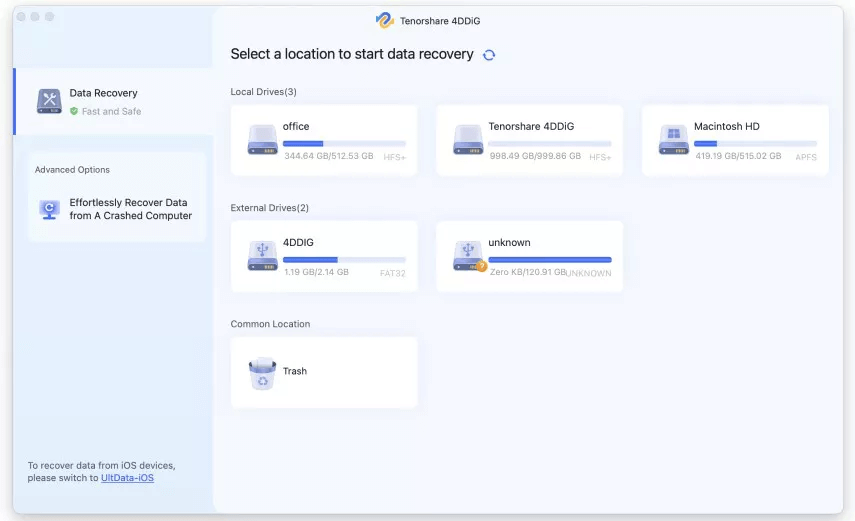This screenshot has height=521, width=855.
Task: Select the Tenorshare 4DDiG drive name
Action: (531, 126)
